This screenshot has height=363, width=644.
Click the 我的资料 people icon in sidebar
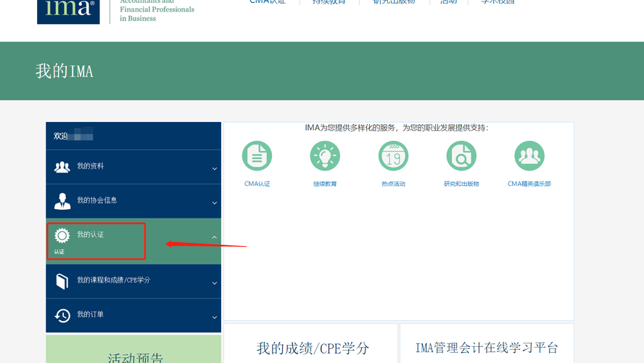(x=62, y=167)
